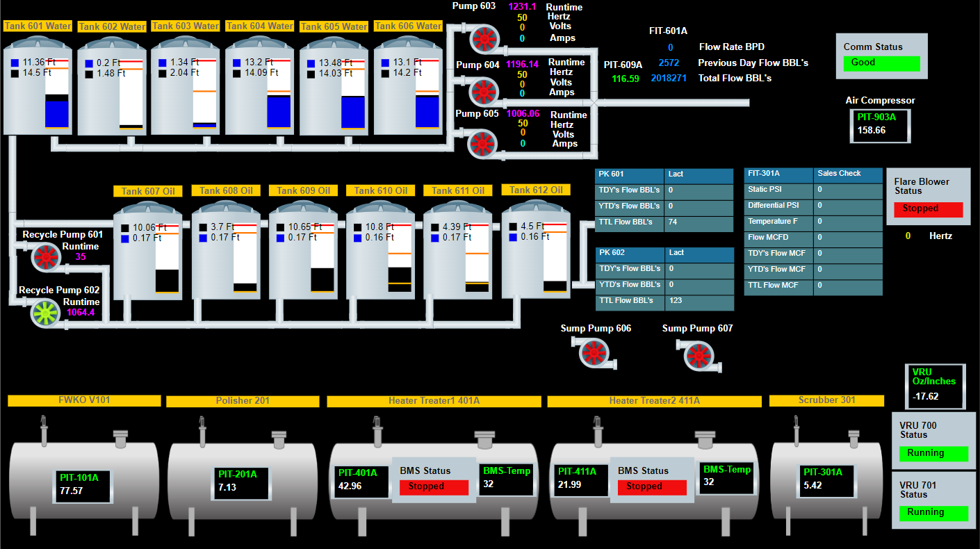
Task: Open the Sump Pump 606 icon
Action: pyautogui.click(x=593, y=353)
